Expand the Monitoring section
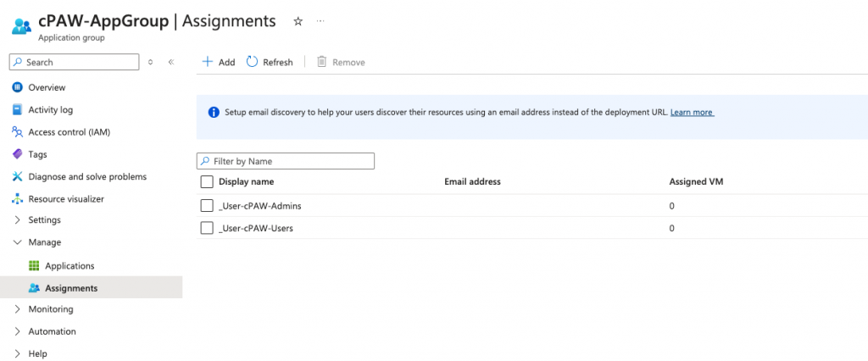This screenshot has width=868, height=361. [17, 309]
